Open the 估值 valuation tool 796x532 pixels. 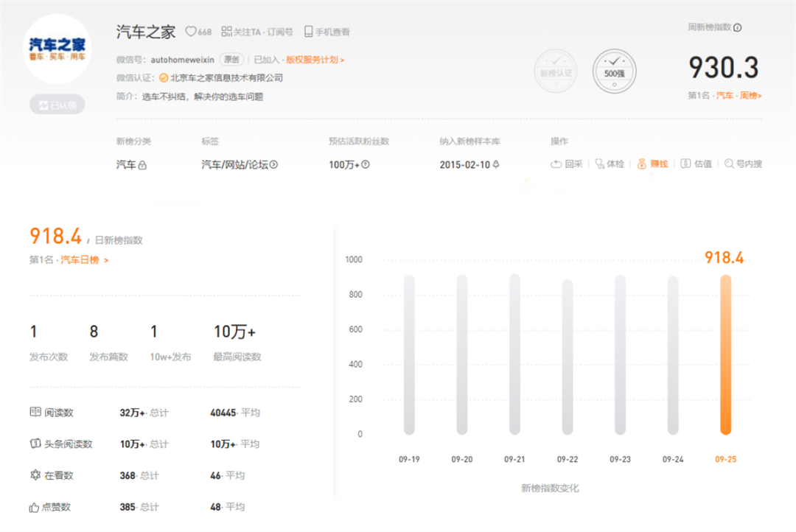tap(686, 164)
